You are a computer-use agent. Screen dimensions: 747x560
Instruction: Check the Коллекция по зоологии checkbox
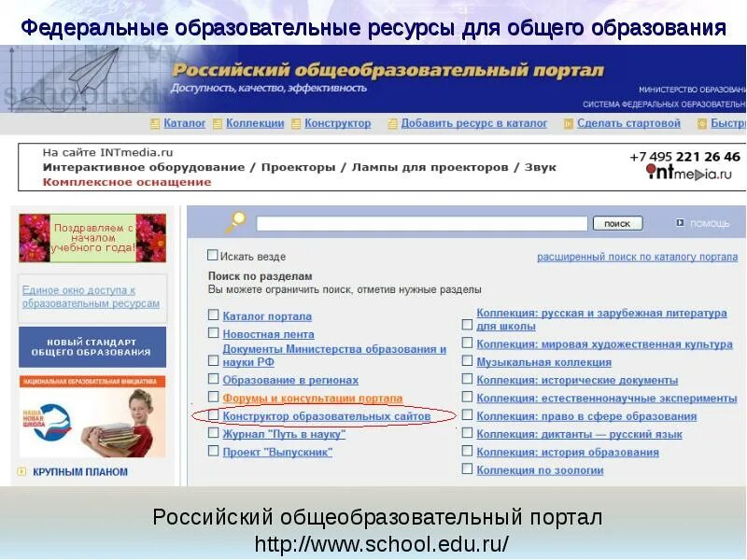click(468, 469)
